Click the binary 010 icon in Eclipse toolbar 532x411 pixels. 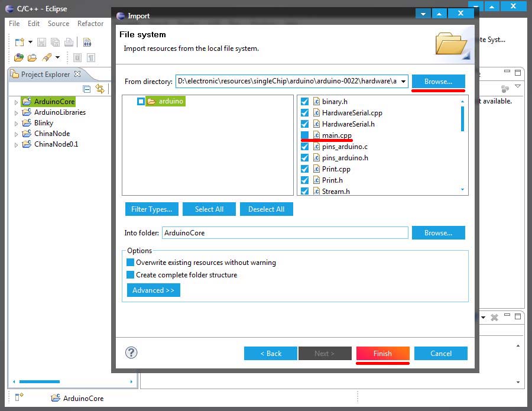[x=87, y=42]
